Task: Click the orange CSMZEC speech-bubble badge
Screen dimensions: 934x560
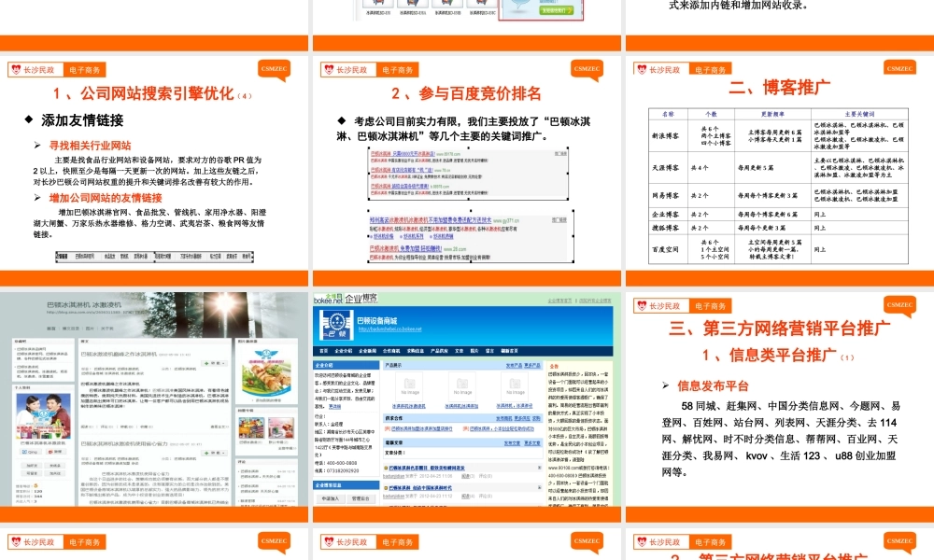Action: (275, 69)
